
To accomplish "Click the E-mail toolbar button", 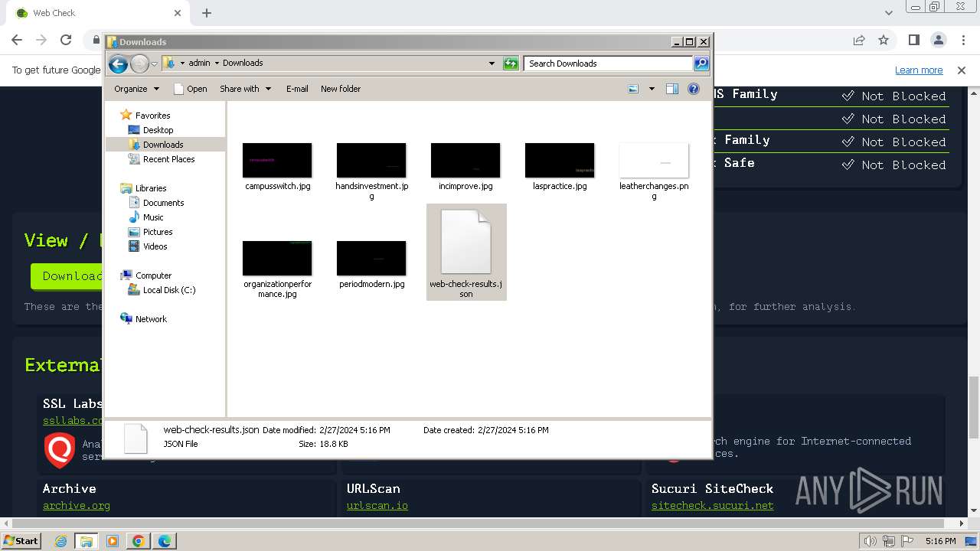I will tap(297, 89).
